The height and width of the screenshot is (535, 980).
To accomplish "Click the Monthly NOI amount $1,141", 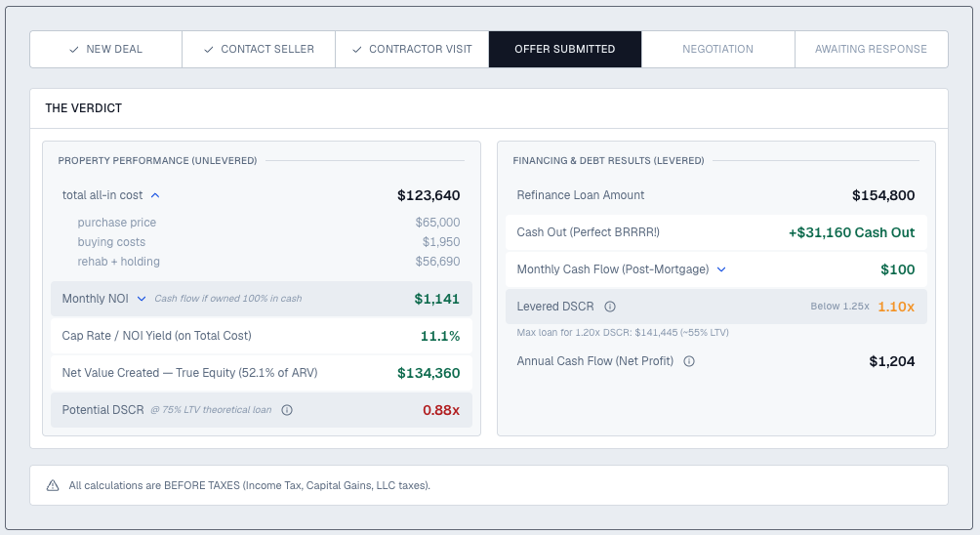I will pyautogui.click(x=437, y=299).
